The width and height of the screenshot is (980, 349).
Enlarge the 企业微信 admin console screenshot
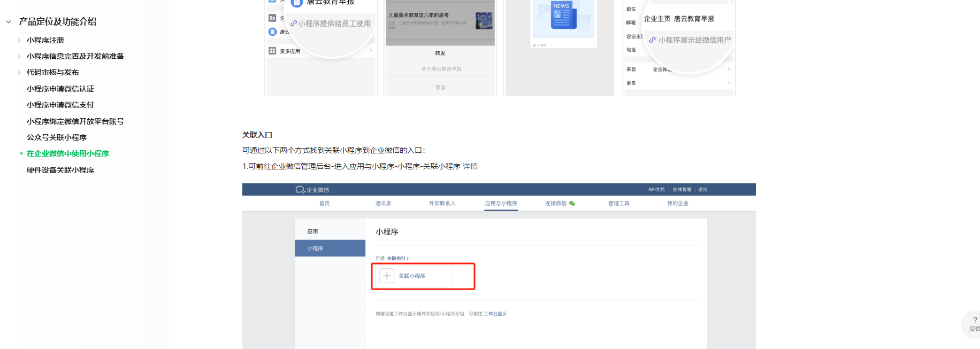pos(499,266)
